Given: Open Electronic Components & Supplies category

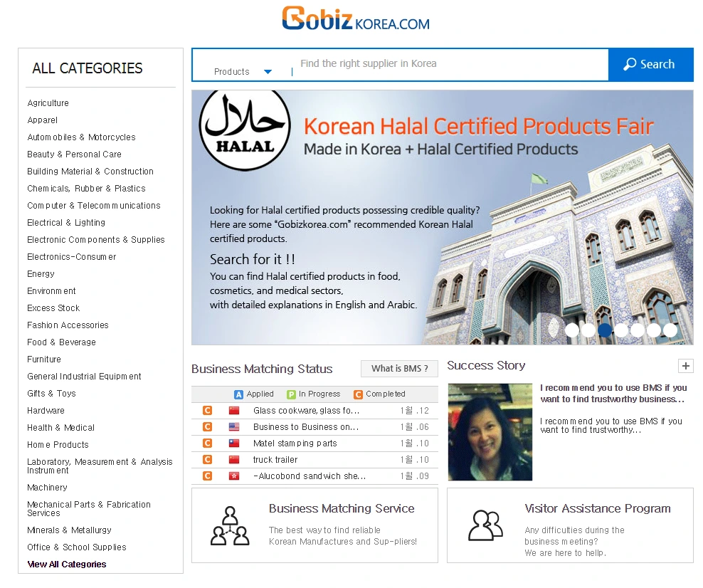Looking at the screenshot, I should 96,239.
